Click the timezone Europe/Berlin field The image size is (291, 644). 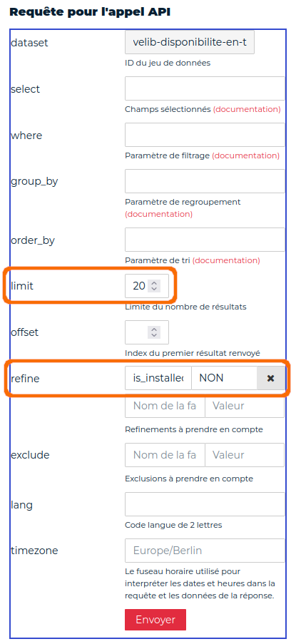pos(205,551)
